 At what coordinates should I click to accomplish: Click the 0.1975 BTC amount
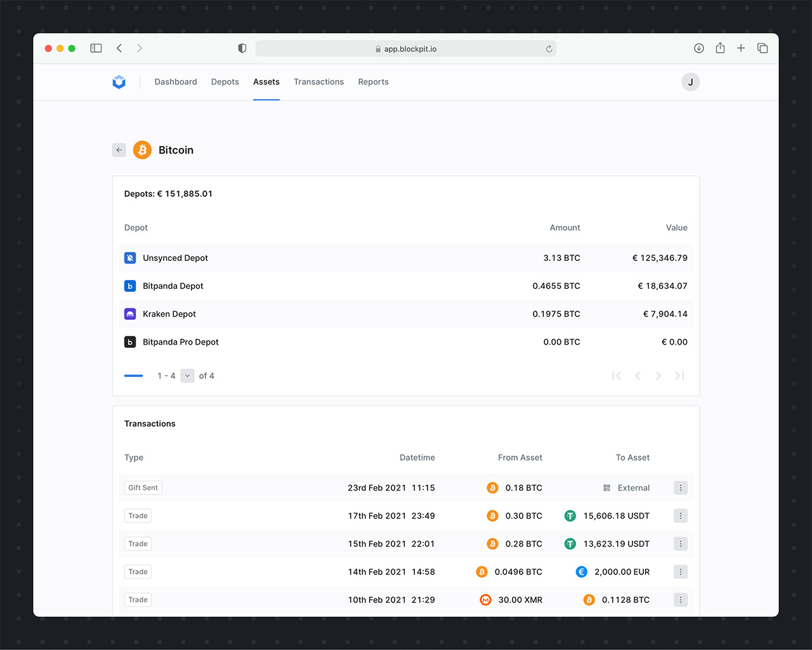[556, 314]
